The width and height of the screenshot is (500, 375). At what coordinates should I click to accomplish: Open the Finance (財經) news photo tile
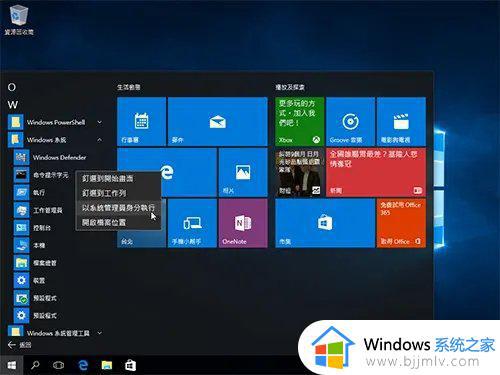(300, 172)
